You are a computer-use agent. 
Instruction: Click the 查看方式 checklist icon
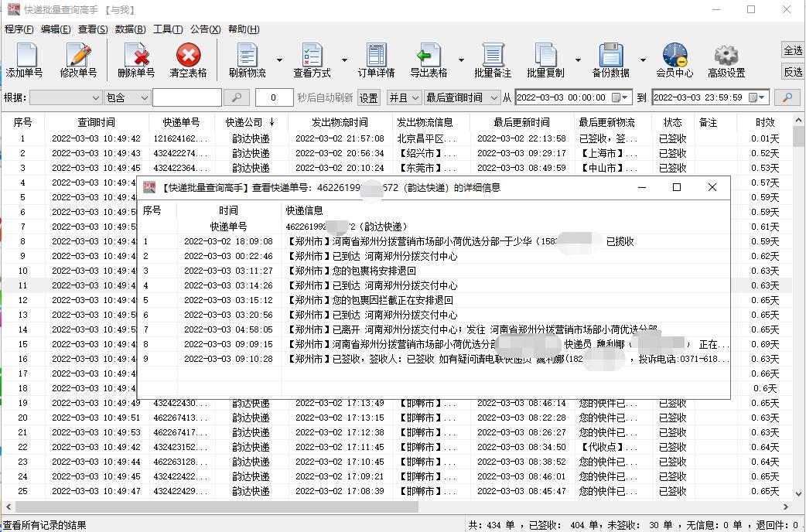(312, 60)
